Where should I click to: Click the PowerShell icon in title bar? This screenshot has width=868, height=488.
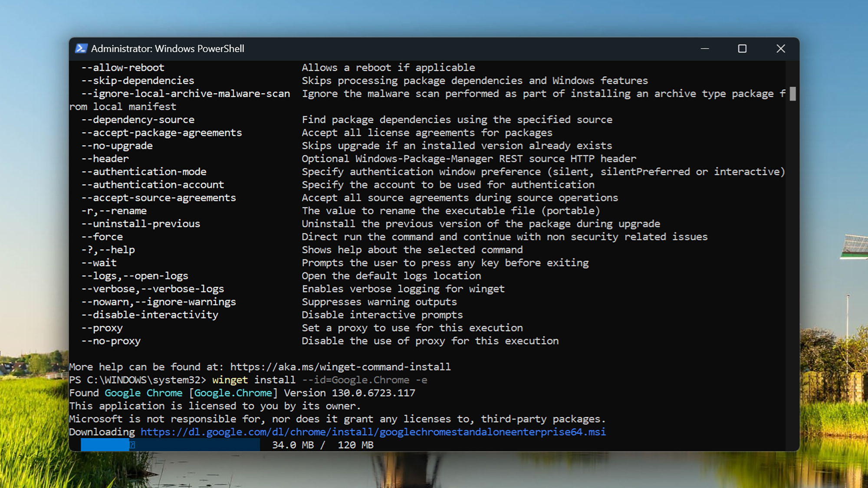[x=81, y=49]
